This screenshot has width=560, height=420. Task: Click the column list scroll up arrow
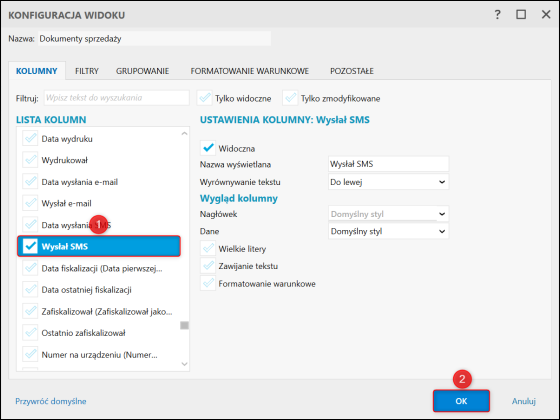point(184,134)
